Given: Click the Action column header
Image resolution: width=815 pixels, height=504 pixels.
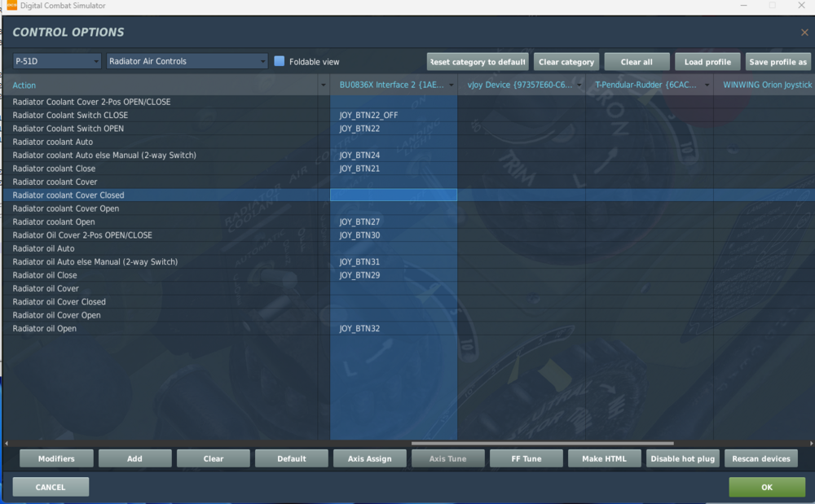Looking at the screenshot, I should click(x=161, y=85).
